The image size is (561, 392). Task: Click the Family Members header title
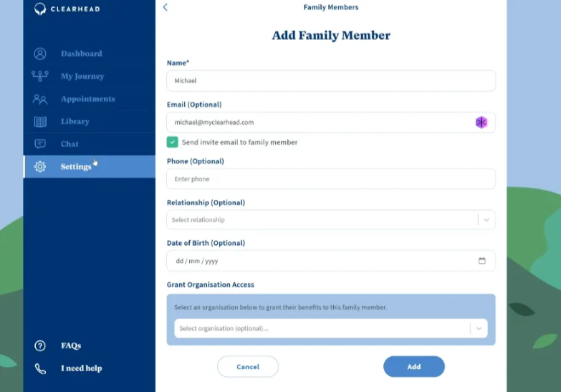click(x=331, y=7)
